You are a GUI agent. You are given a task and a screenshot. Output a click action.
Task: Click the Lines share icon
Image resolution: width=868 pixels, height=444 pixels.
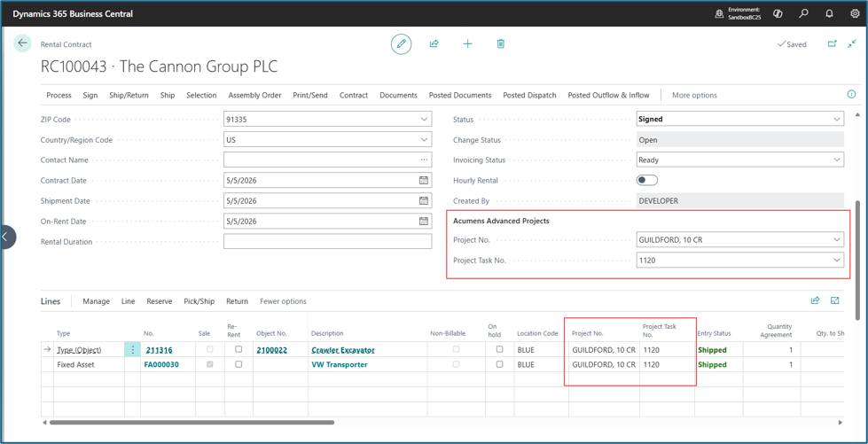(815, 300)
